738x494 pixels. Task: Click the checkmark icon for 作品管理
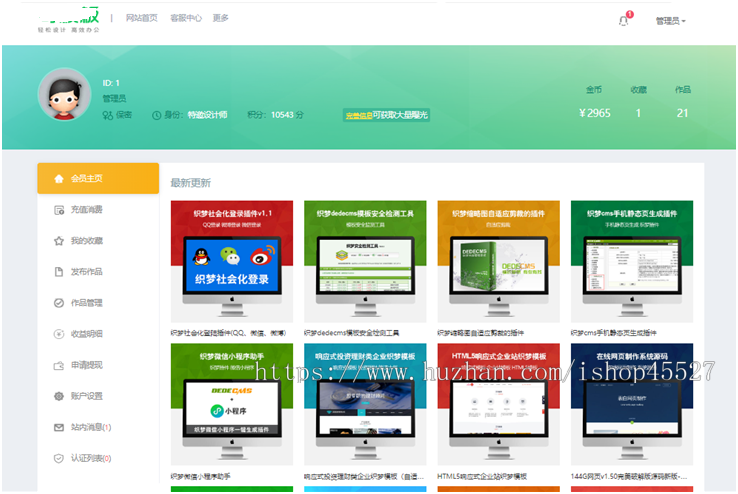coord(59,303)
